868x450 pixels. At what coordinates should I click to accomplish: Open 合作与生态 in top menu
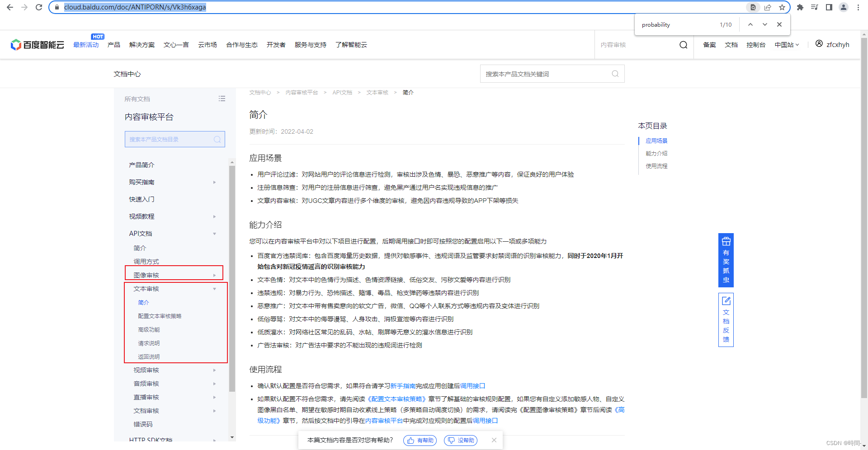[242, 45]
